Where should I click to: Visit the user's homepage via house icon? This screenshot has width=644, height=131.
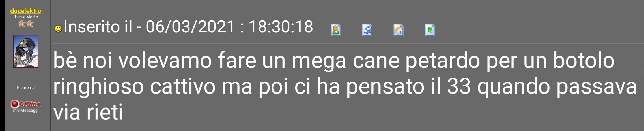(x=399, y=30)
